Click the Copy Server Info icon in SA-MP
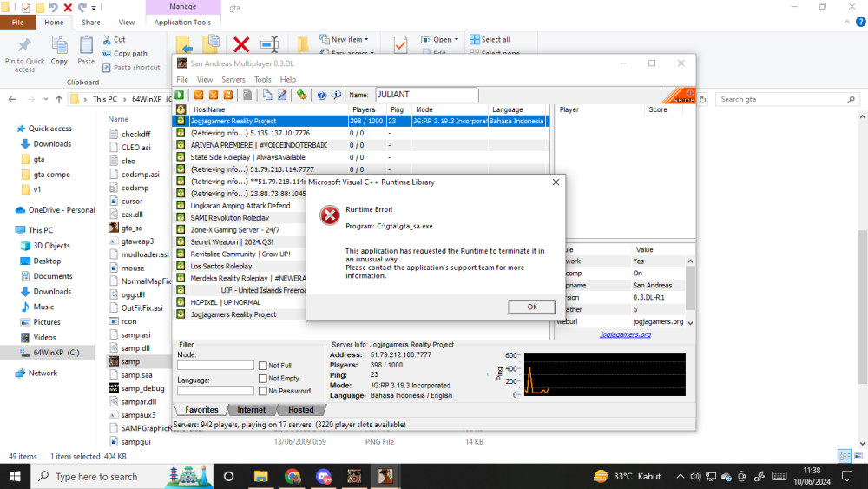 pyautogui.click(x=267, y=95)
